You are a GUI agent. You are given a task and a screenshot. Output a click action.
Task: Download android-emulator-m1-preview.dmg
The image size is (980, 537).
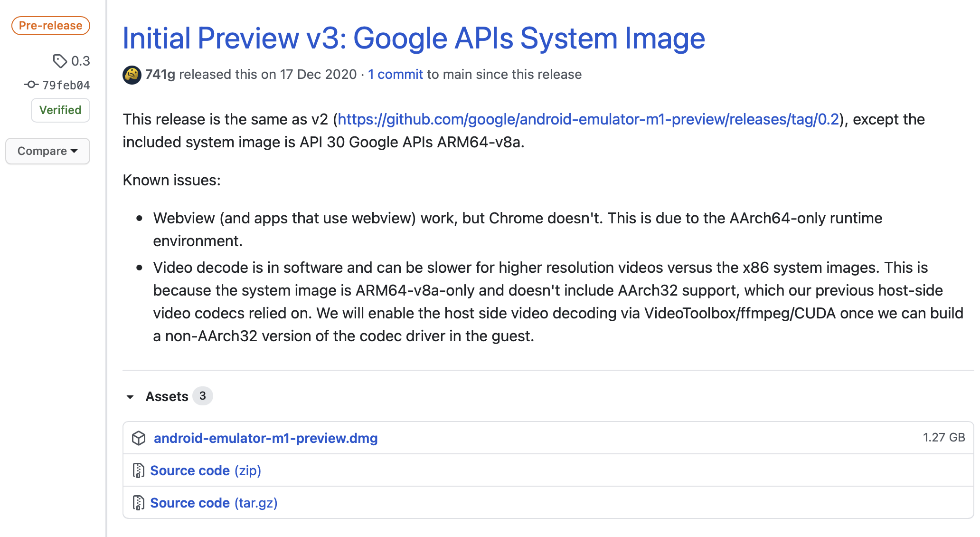pyautogui.click(x=265, y=438)
